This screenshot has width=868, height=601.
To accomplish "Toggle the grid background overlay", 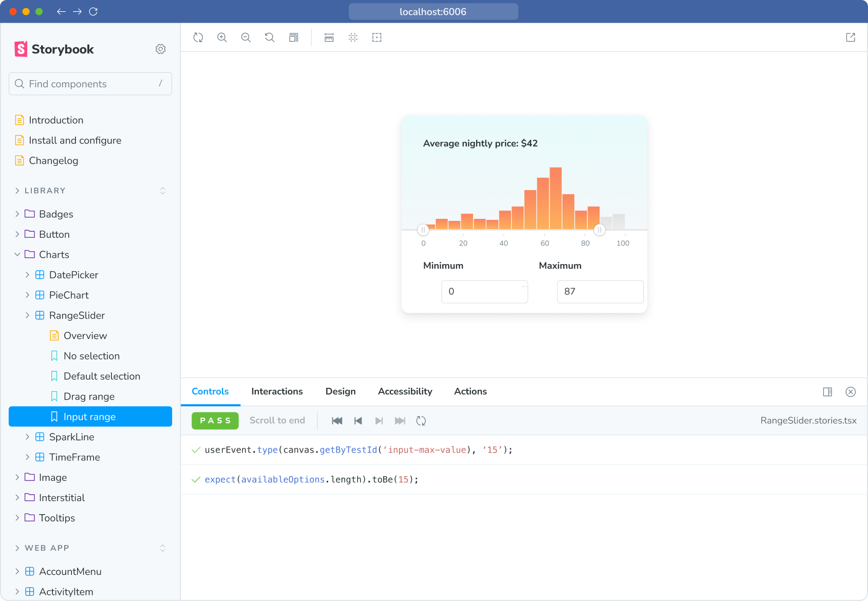I will click(x=353, y=37).
